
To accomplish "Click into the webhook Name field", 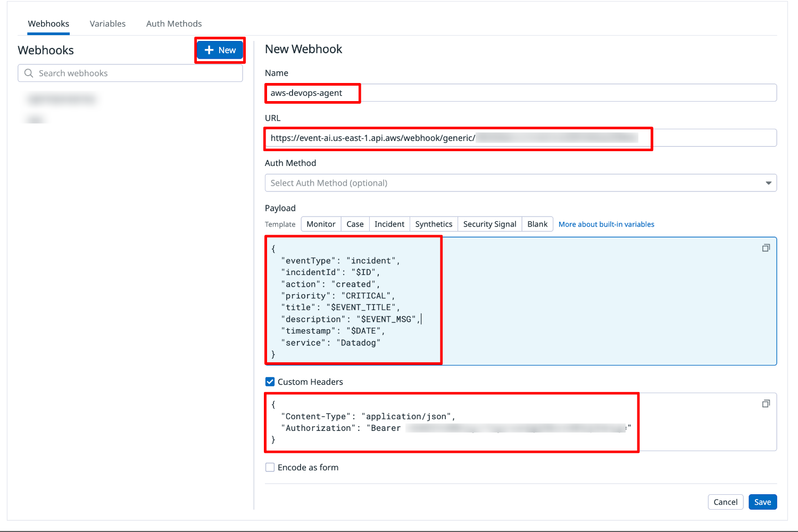I will (x=521, y=93).
